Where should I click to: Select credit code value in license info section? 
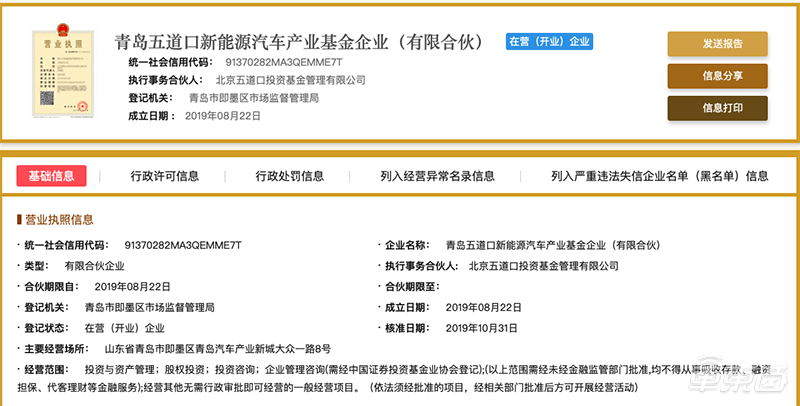click(183, 245)
